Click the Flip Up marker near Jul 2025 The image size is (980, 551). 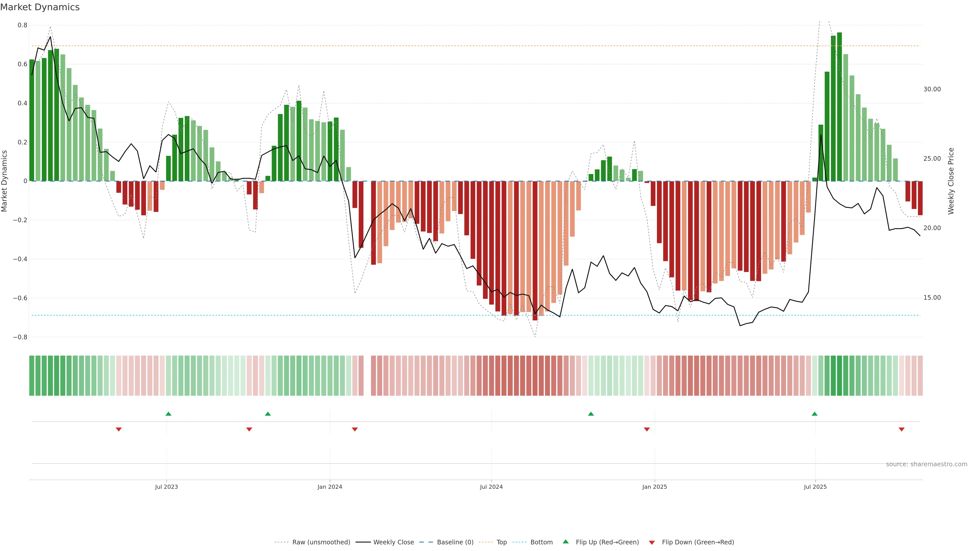tap(815, 414)
